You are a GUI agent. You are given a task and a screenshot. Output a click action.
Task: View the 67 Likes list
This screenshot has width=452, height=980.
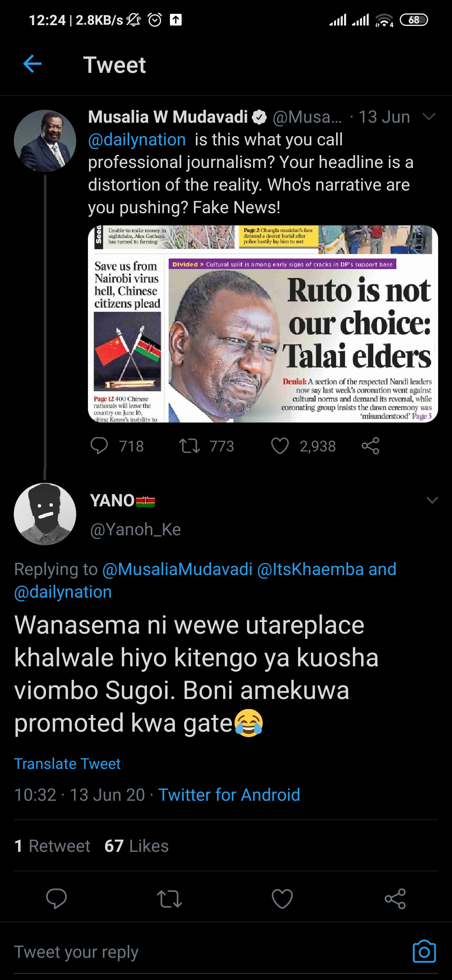point(136,846)
